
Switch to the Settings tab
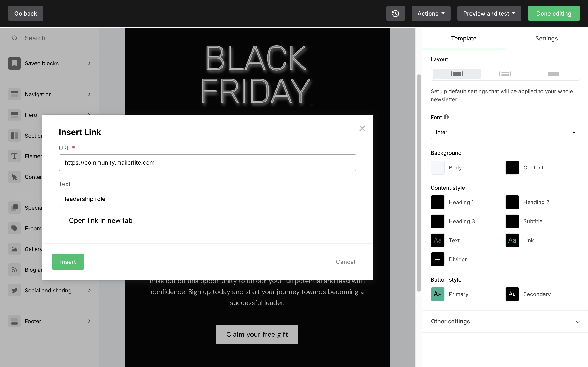(x=546, y=38)
